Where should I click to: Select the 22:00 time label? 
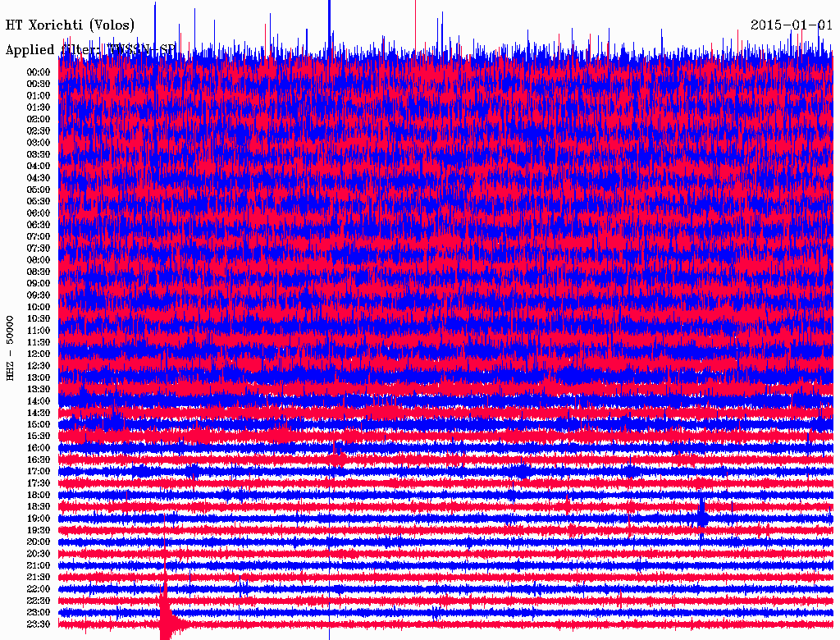pyautogui.click(x=39, y=589)
